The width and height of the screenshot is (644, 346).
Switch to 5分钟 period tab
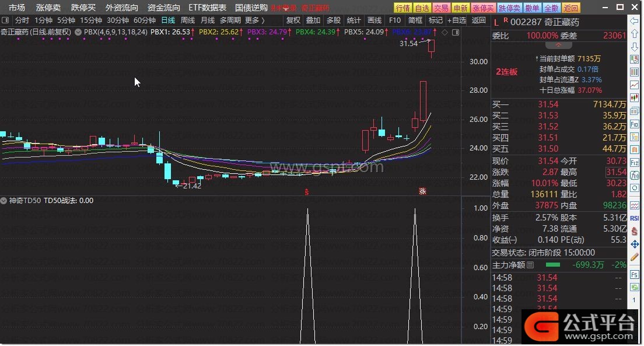pyautogui.click(x=66, y=20)
